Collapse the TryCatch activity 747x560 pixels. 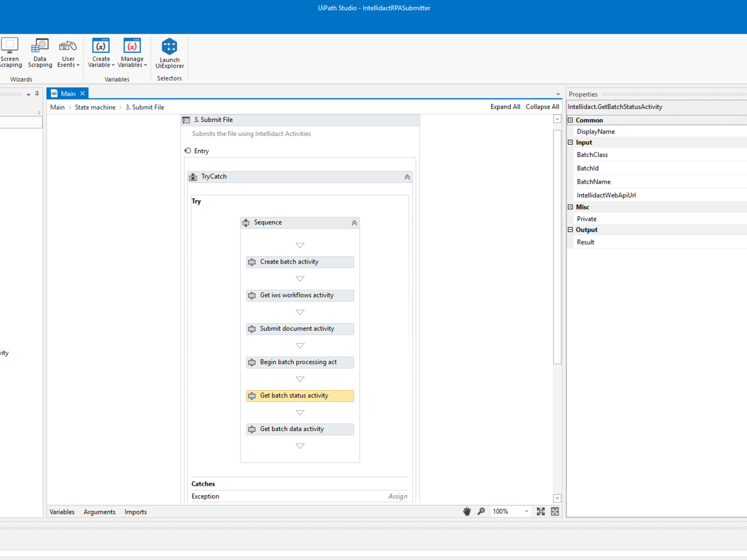click(x=407, y=177)
